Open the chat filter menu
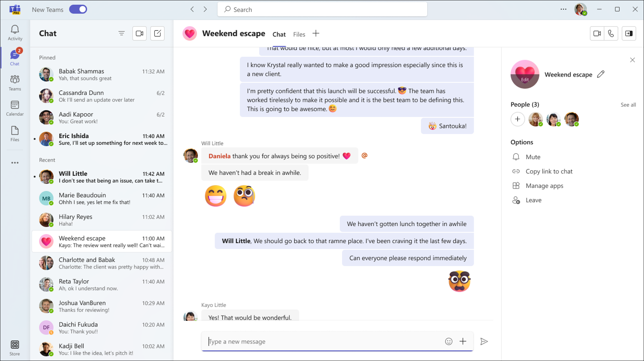 (x=121, y=34)
